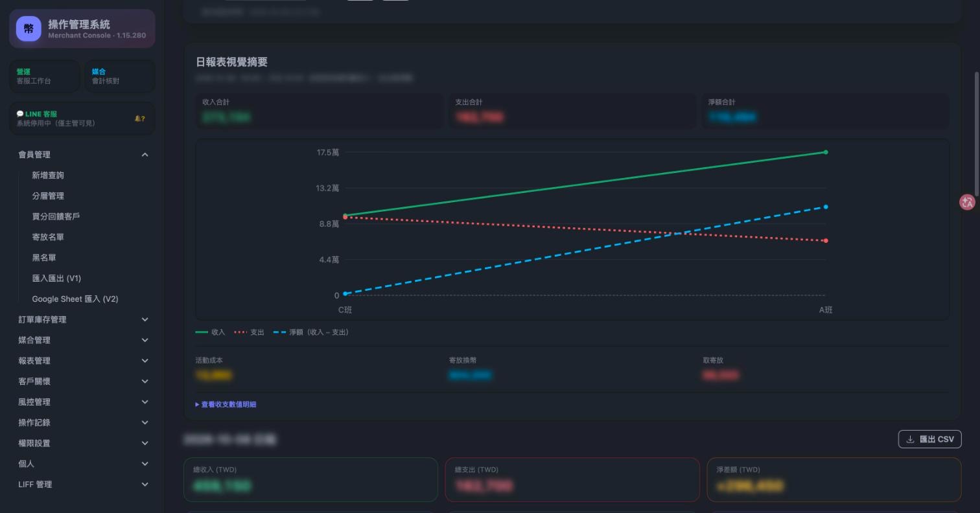Open 分層管理 in the sidebar

pos(48,196)
